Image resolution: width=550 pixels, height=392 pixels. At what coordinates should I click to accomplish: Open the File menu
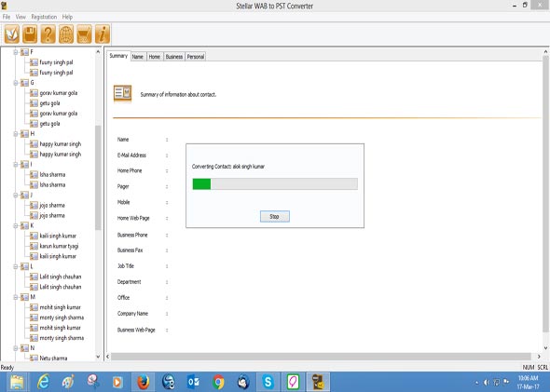pos(7,17)
